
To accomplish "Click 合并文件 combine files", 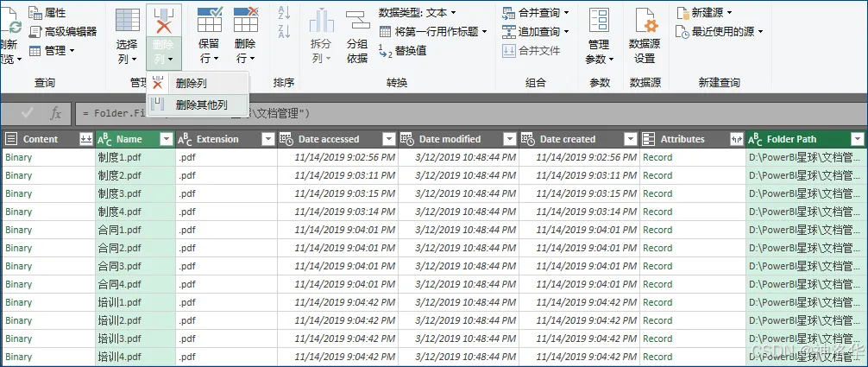I will 531,50.
